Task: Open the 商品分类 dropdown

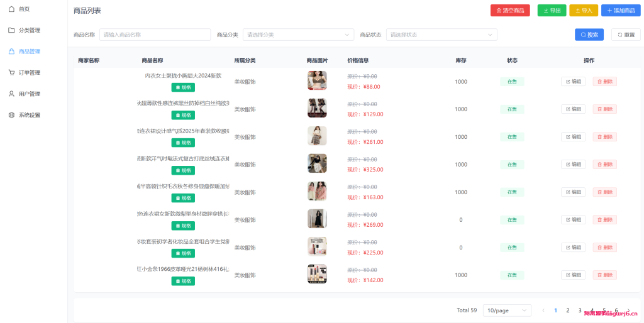Action: [298, 35]
